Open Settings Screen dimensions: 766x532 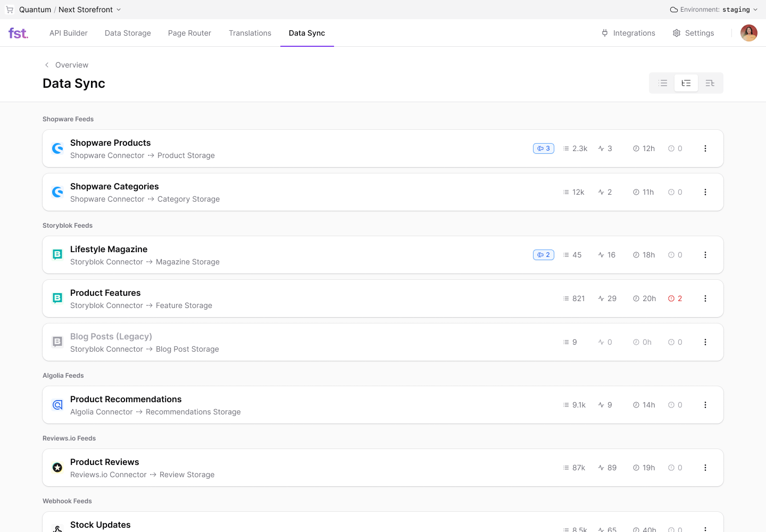693,33
